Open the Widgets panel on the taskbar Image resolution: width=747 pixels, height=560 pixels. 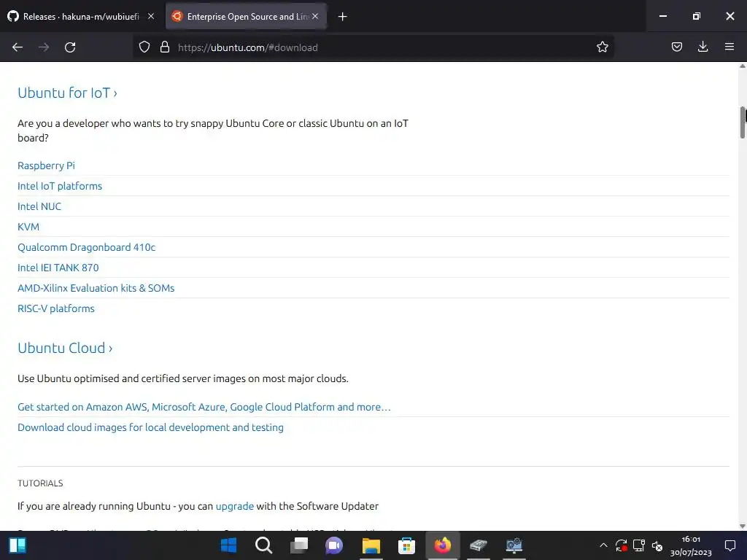click(18, 545)
